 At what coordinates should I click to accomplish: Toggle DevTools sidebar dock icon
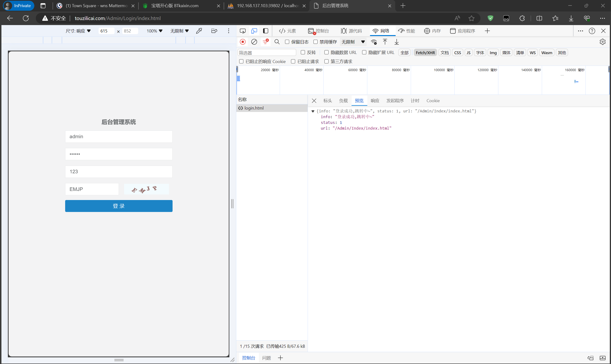[266, 31]
